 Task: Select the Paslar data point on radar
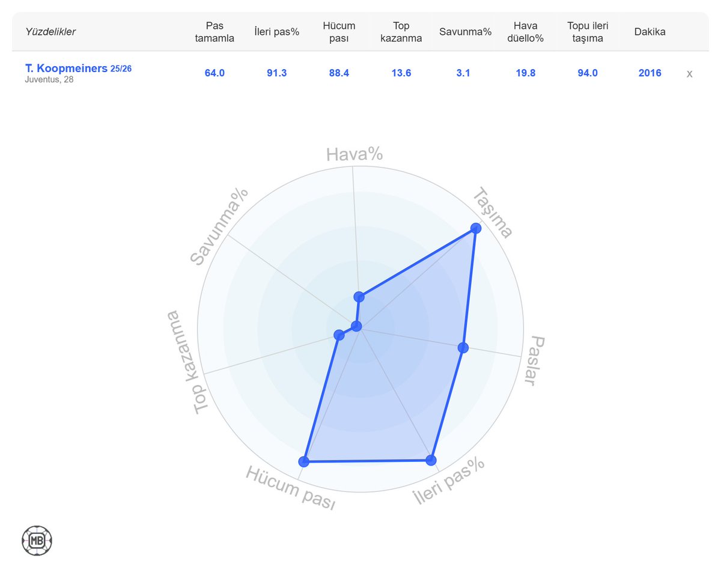click(463, 347)
